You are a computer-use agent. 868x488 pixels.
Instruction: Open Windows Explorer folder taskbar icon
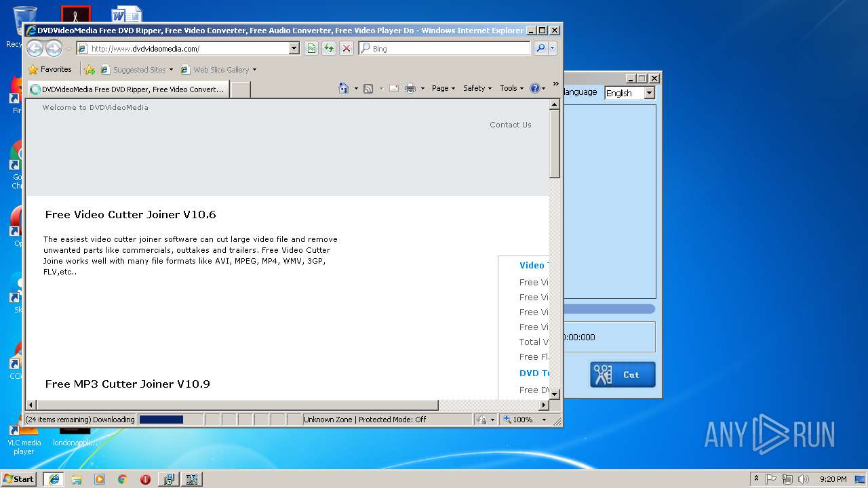77,479
